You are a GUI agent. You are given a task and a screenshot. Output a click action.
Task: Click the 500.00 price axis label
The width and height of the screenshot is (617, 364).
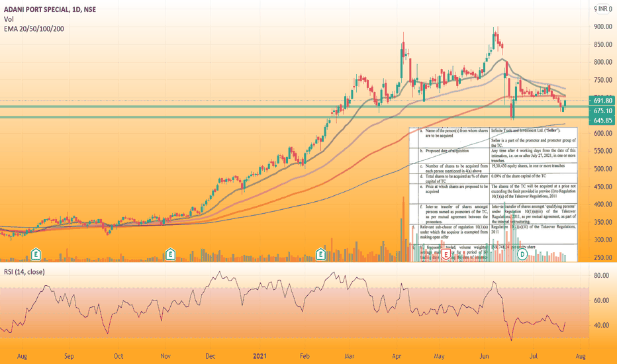603,169
